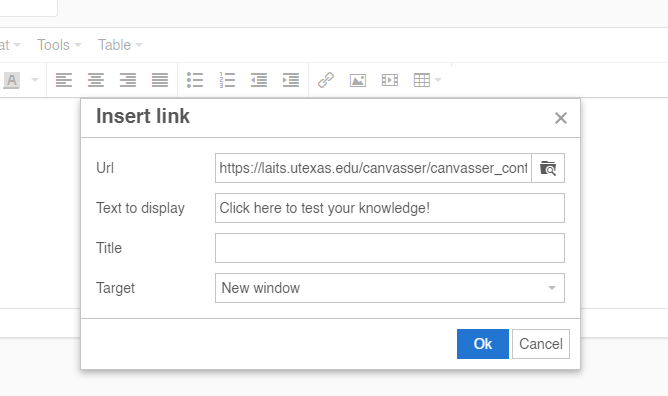The height and width of the screenshot is (396, 668).
Task: Click the table toolbar icon
Action: pos(422,80)
